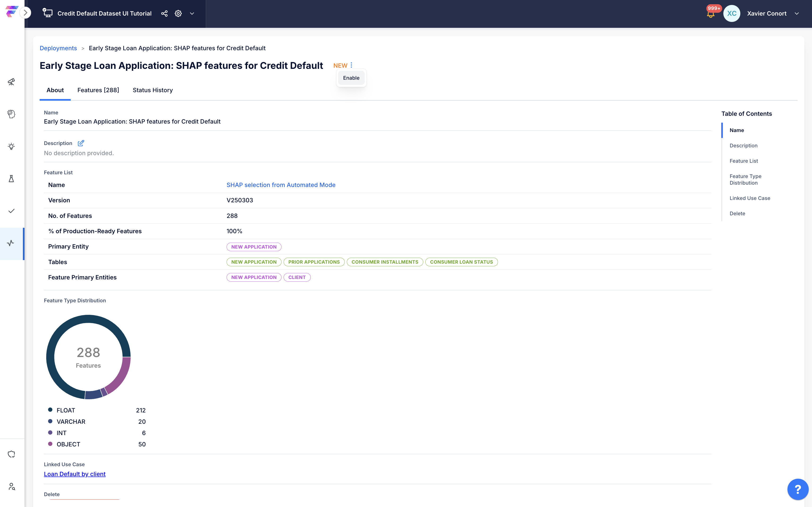Viewport: 812px width, 507px height.
Task: Expand the sidebar with the chevron arrow button
Action: [25, 13]
